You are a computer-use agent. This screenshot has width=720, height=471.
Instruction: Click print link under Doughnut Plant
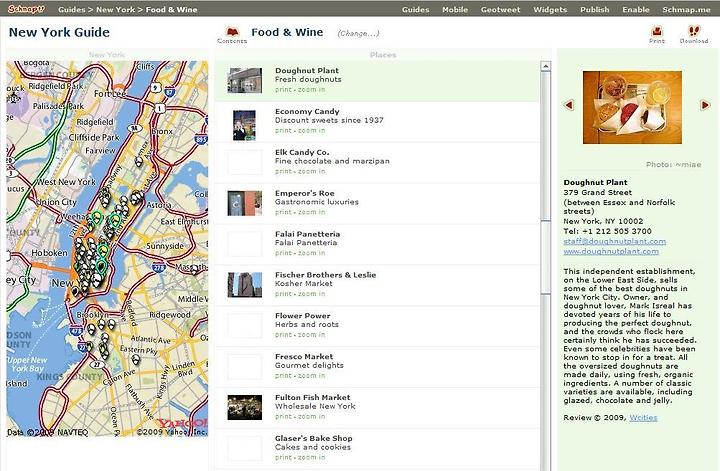point(283,90)
